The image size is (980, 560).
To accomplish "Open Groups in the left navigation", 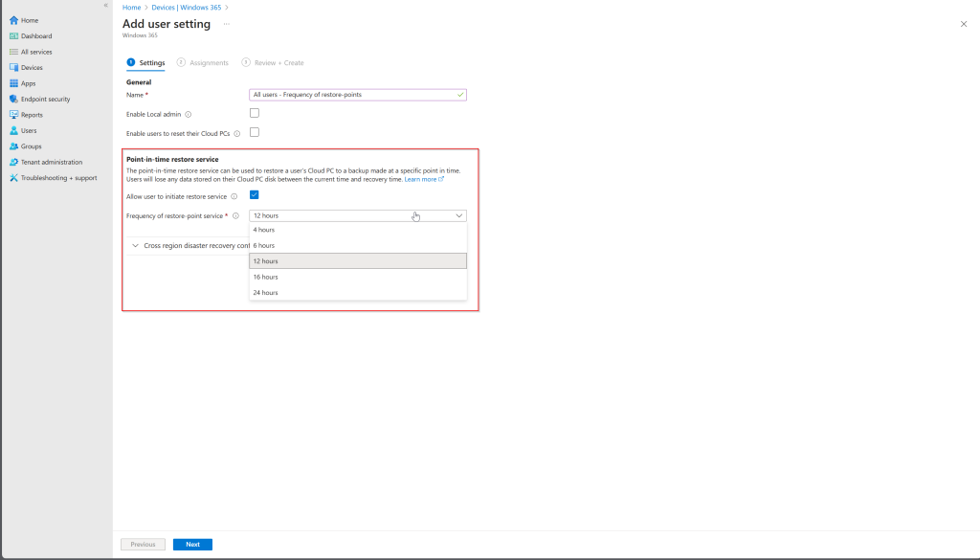I will [x=32, y=146].
